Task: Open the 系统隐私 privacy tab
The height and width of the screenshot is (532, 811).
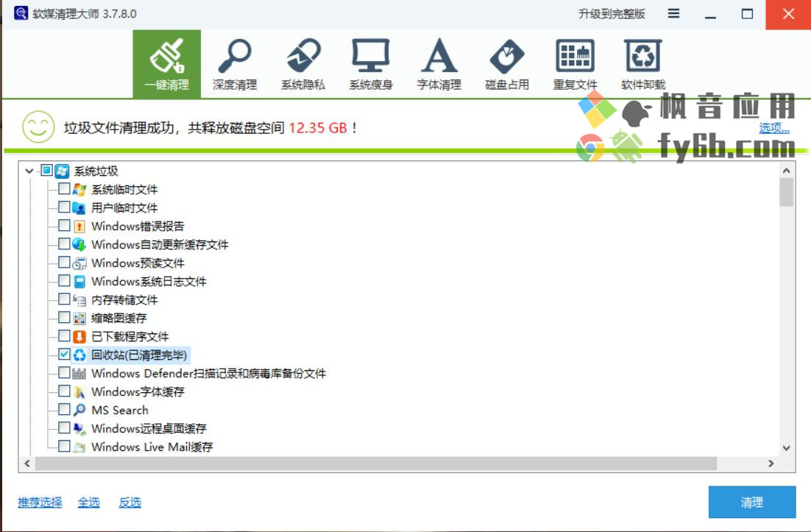Action: click(x=303, y=64)
